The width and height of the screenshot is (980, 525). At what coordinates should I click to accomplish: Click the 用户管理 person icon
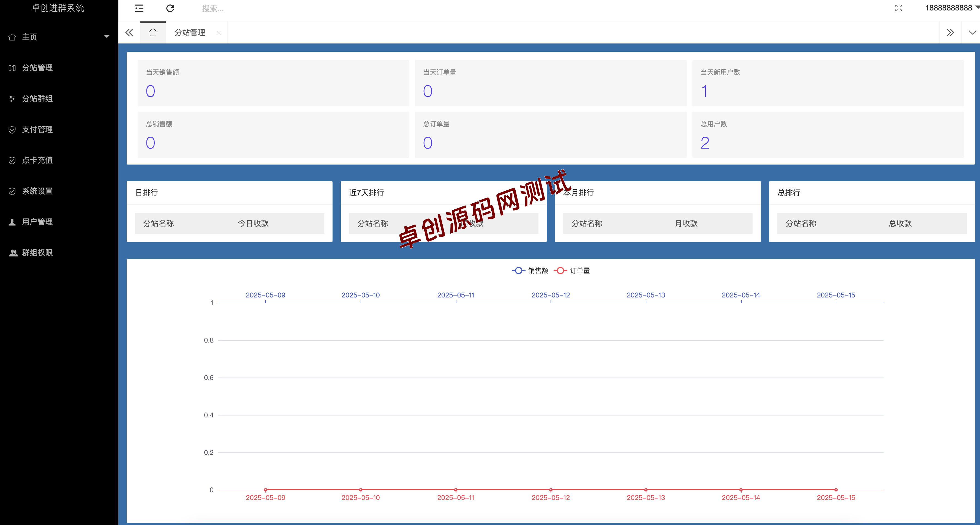[12, 222]
